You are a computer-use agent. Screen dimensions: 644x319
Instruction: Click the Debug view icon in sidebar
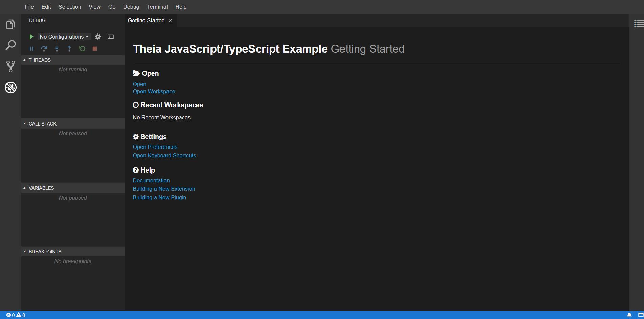[10, 88]
